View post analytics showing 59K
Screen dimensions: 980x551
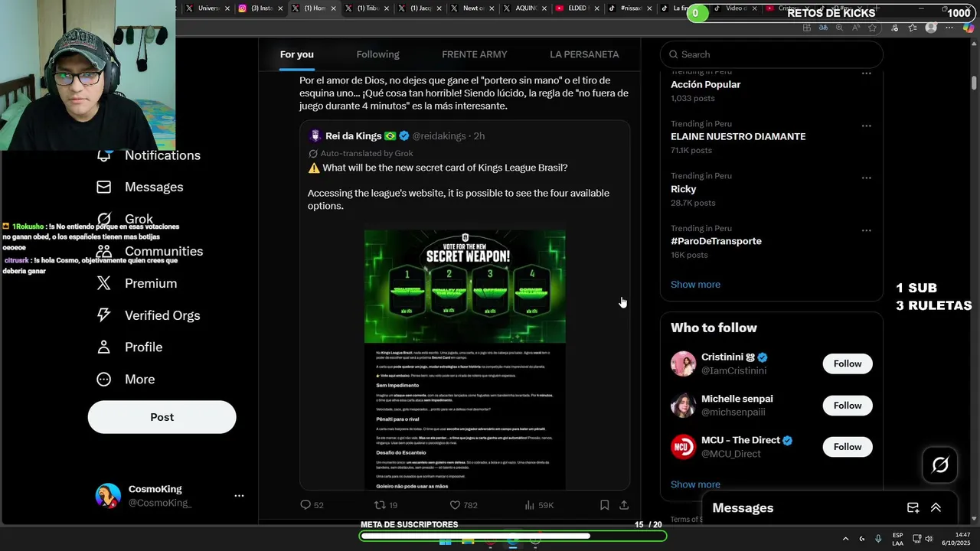539,505
